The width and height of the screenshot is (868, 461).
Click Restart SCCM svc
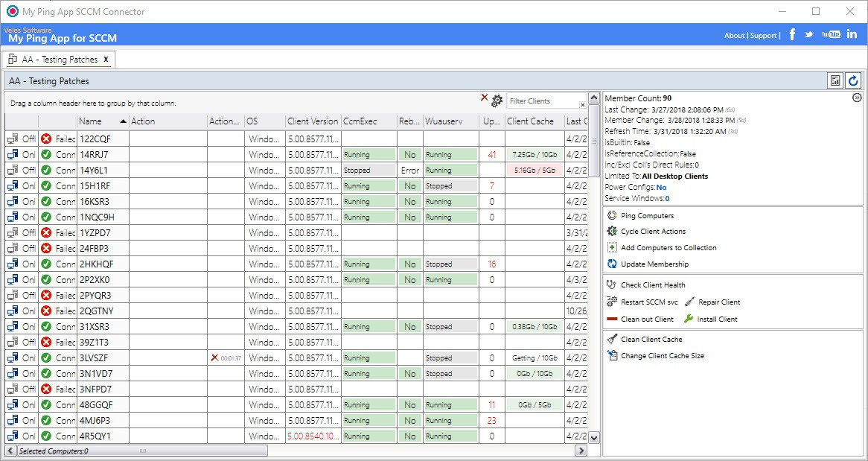(x=642, y=302)
